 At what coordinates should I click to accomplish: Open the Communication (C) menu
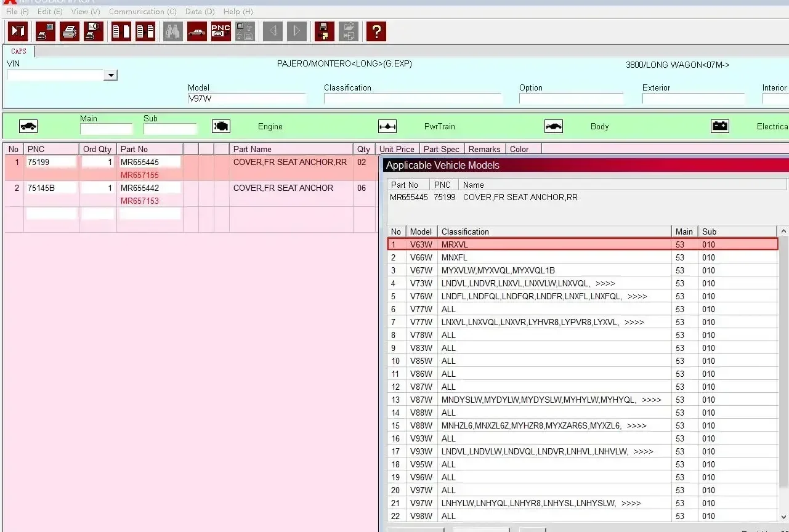click(142, 12)
